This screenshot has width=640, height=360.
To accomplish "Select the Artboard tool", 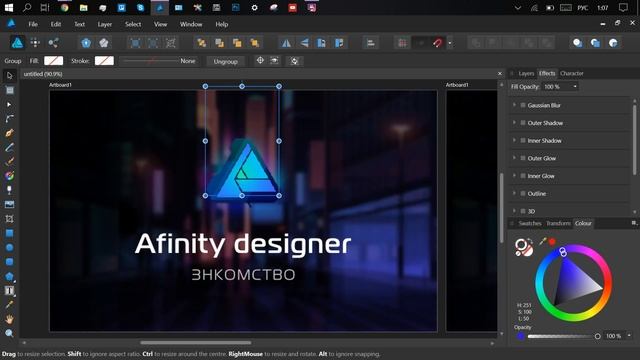I will click(9, 90).
